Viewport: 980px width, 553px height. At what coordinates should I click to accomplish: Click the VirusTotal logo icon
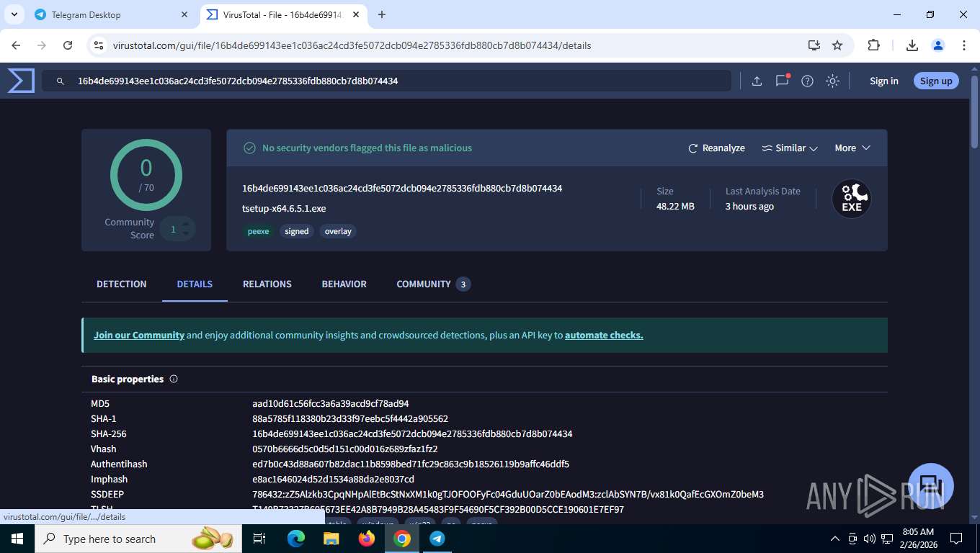[x=21, y=81]
